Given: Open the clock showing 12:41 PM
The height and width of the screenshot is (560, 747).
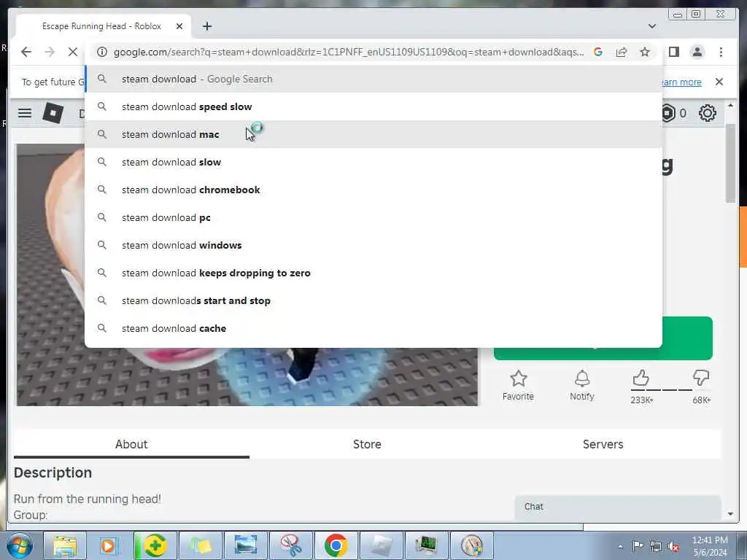Looking at the screenshot, I should tap(710, 546).
